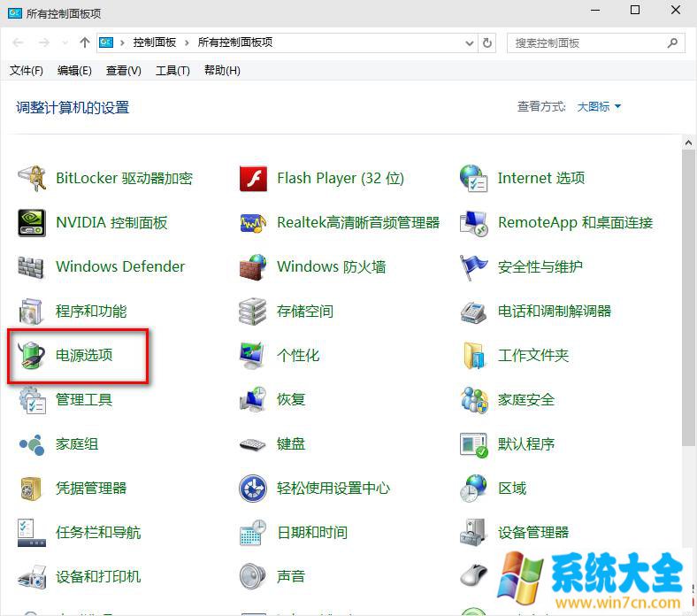Click the 设备和打印机 printer icon
Image resolution: width=697 pixels, height=616 pixels.
click(32, 577)
